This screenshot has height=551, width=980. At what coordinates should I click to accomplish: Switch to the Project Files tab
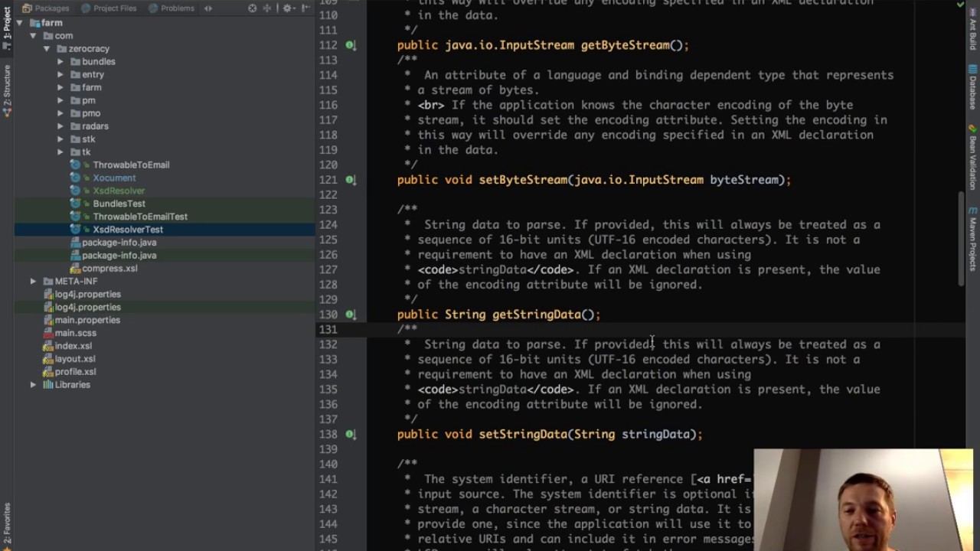108,8
